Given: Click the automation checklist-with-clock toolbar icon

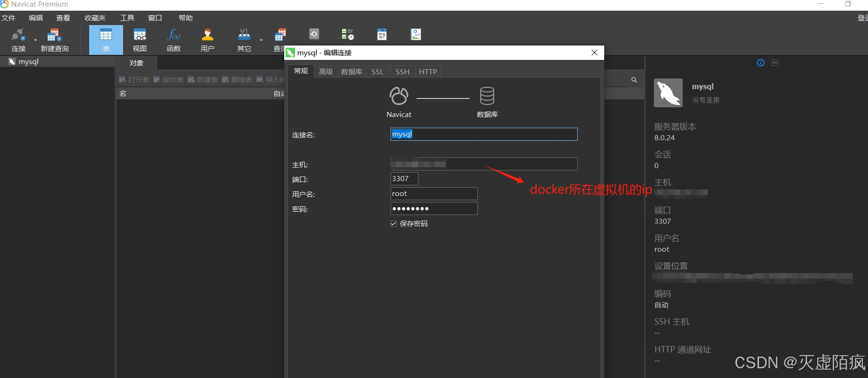Looking at the screenshot, I should pos(348,34).
